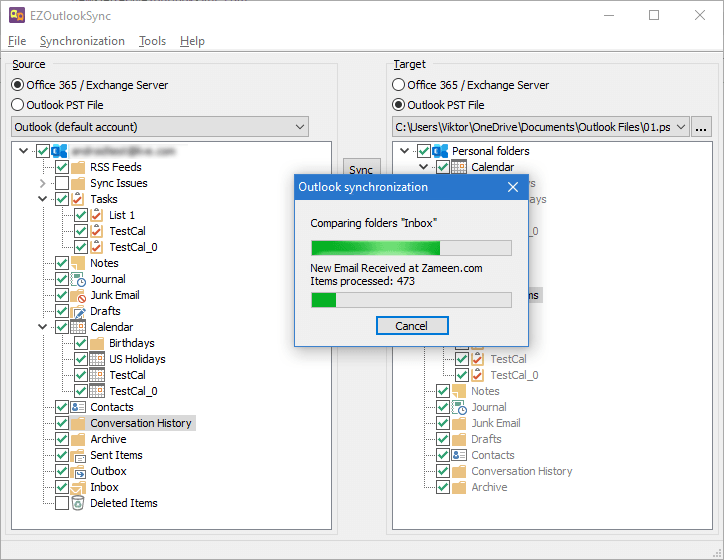The height and width of the screenshot is (560, 724).
Task: Click the Contacts icon in Source tree
Action: (x=78, y=407)
